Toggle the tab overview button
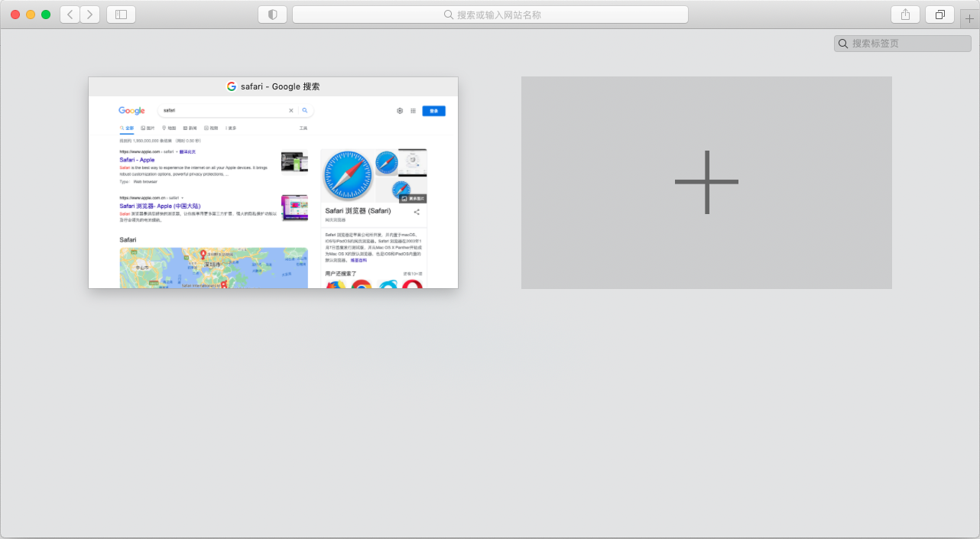Screen dimensions: 980x539 pyautogui.click(x=940, y=15)
